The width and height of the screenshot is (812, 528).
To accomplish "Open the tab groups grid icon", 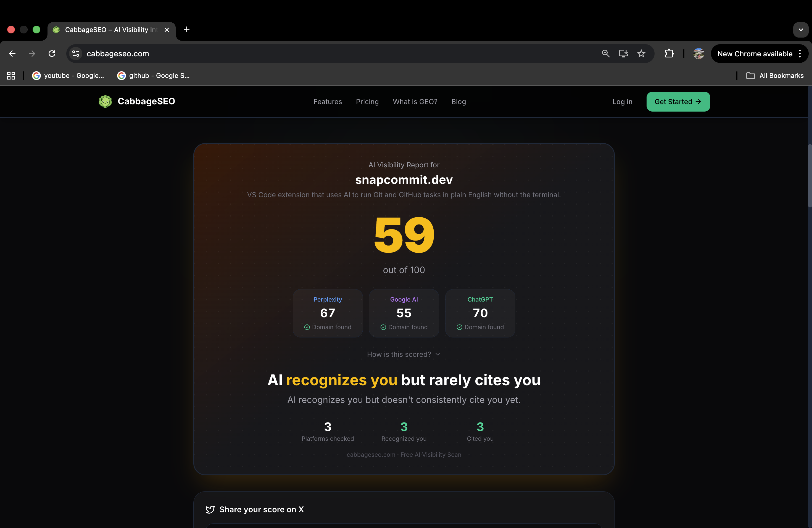I will tap(10, 75).
